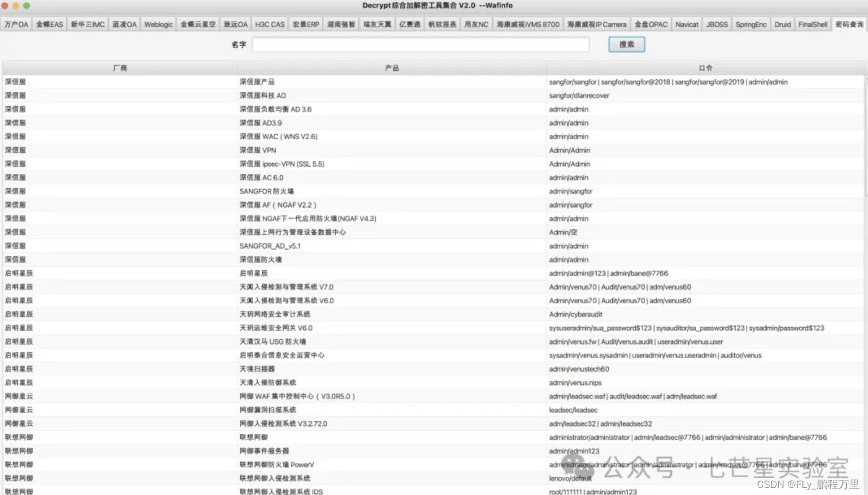Open the FinalShell tab

pyautogui.click(x=813, y=24)
